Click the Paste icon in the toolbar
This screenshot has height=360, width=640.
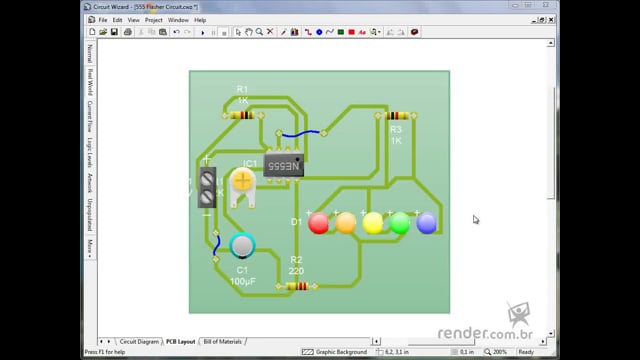(163, 32)
